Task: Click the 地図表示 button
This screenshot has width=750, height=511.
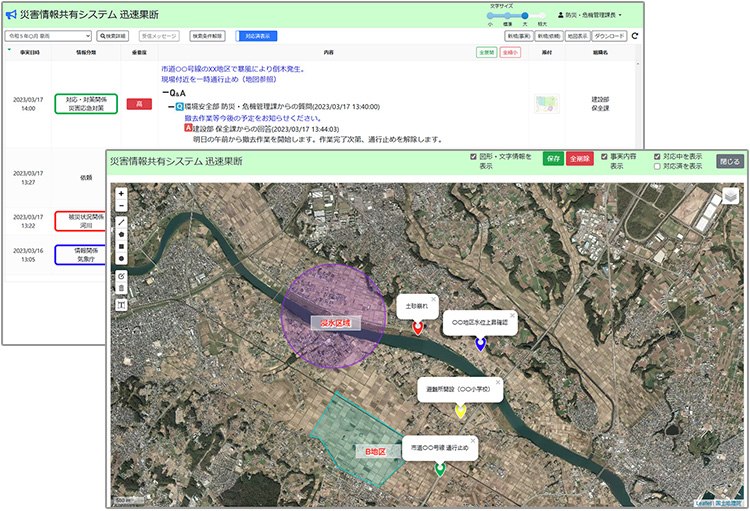Action: (x=577, y=36)
